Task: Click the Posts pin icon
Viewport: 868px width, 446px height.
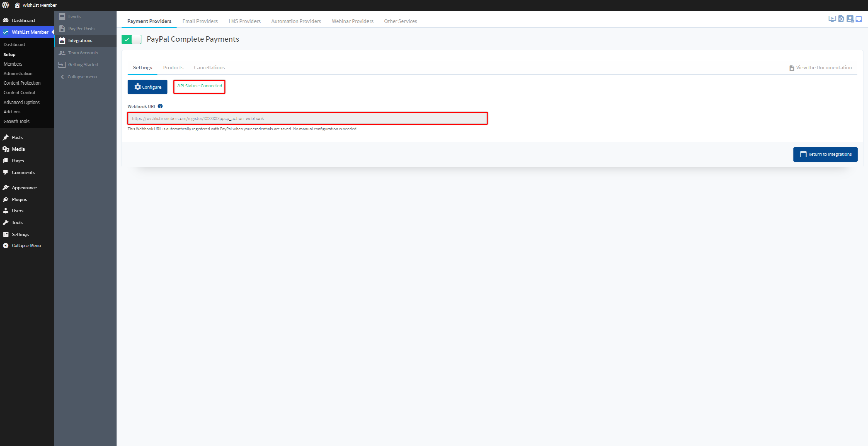Action: 6,137
